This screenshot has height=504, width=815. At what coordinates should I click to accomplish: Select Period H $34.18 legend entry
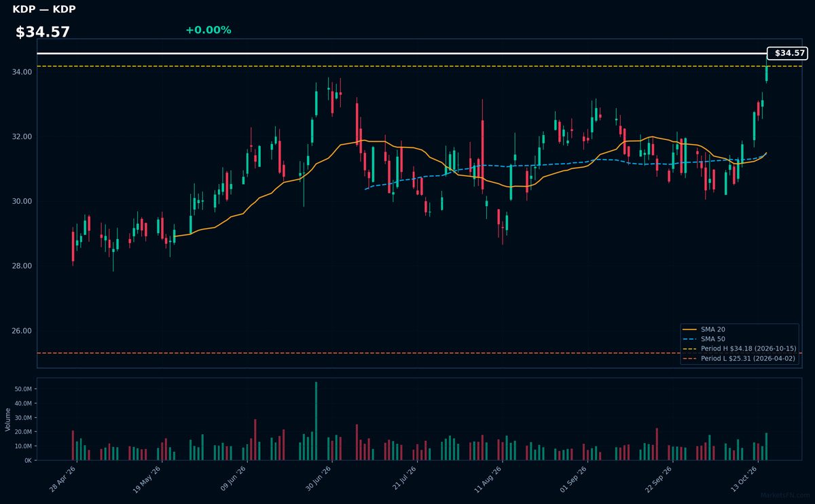739,348
